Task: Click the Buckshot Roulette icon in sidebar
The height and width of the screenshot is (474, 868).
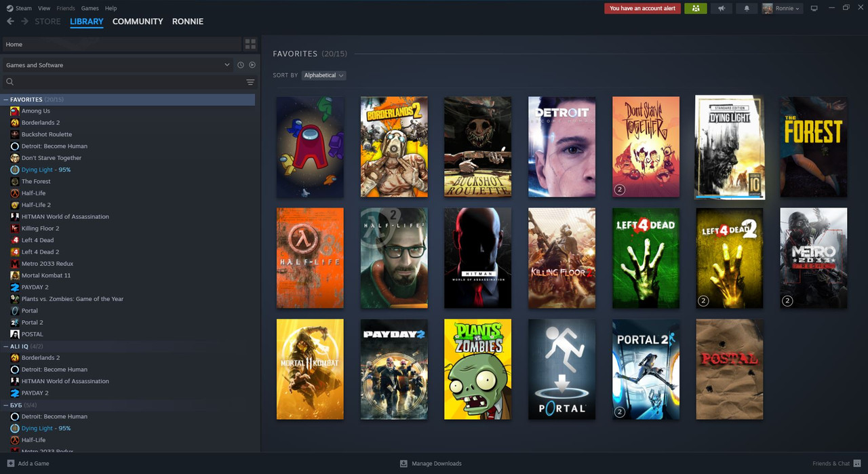Action: (x=15, y=134)
